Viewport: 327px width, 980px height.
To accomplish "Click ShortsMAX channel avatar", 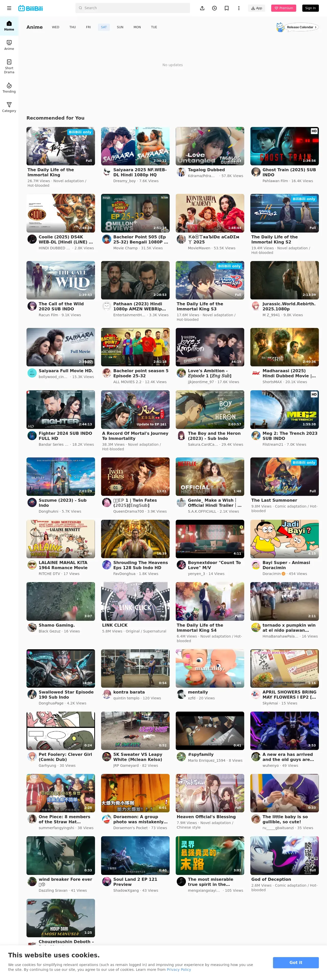I will (256, 373).
